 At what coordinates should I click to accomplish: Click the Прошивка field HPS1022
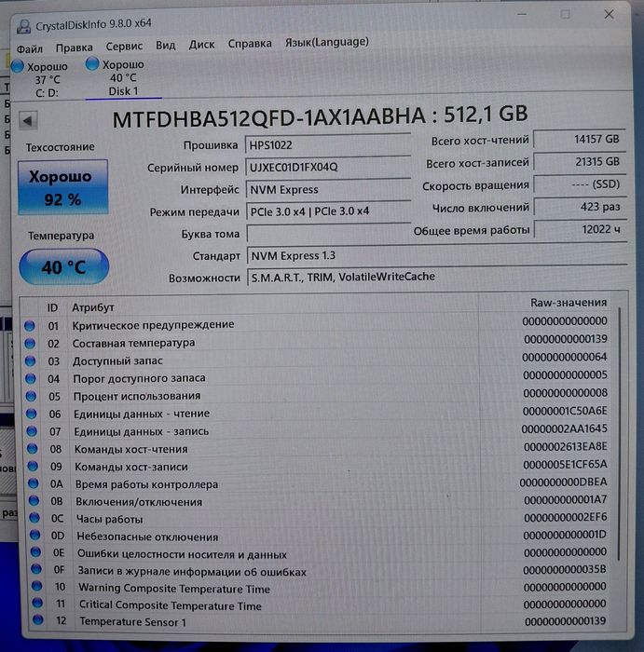coord(328,144)
